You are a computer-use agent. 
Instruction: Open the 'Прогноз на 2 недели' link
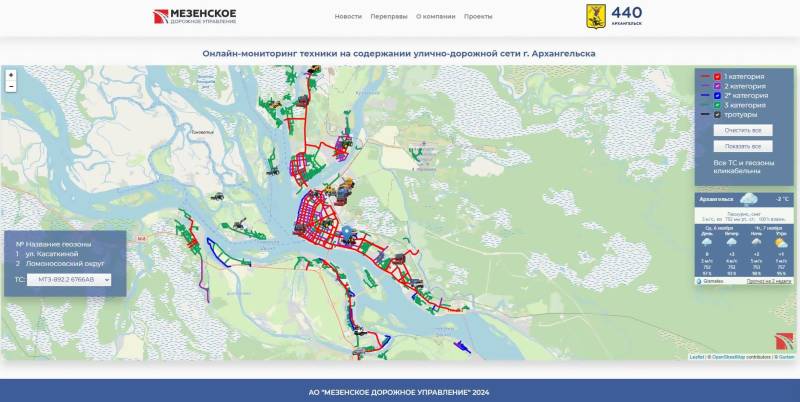point(770,281)
